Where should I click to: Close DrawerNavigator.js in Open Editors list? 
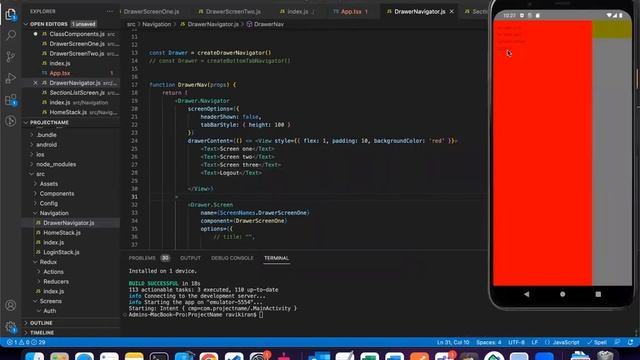[36, 83]
